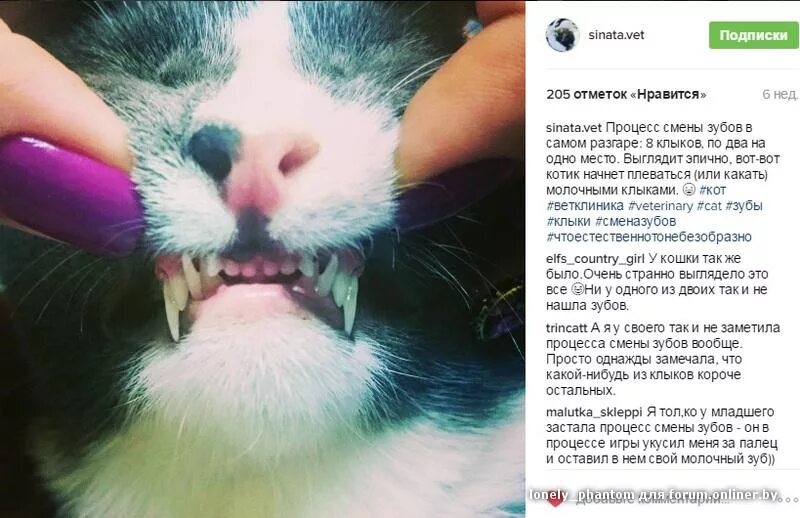Open the #кот hashtag

pos(713,190)
